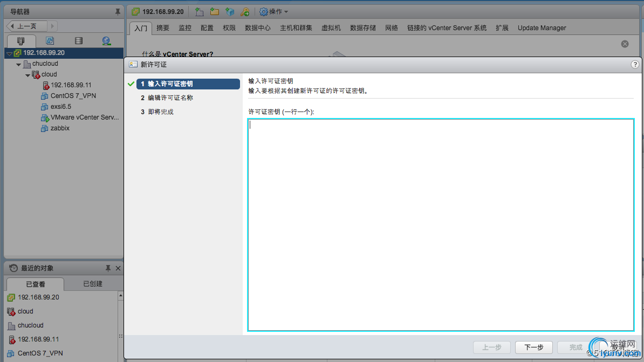Open recent object chucloud
Image resolution: width=644 pixels, height=362 pixels.
[x=30, y=325]
